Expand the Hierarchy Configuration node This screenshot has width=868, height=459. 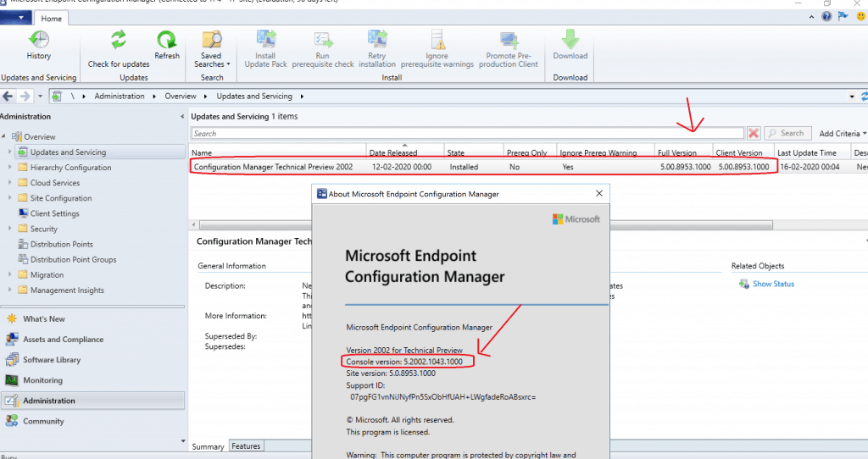point(9,167)
